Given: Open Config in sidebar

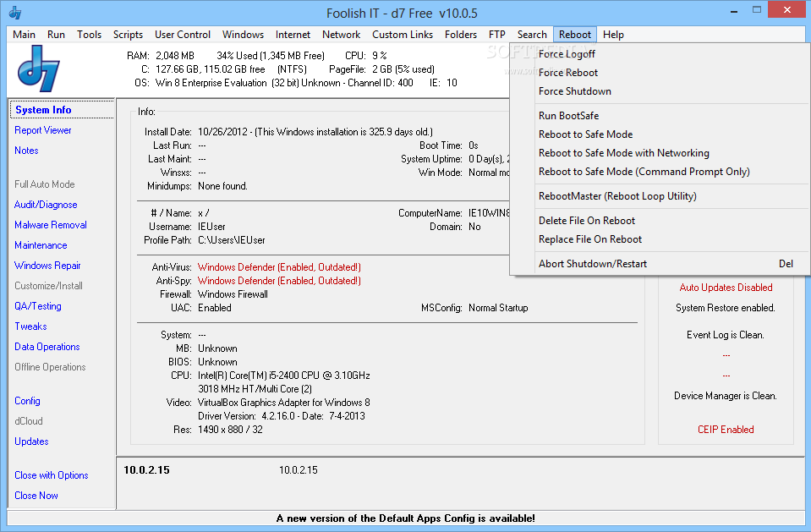Looking at the screenshot, I should tap(27, 401).
